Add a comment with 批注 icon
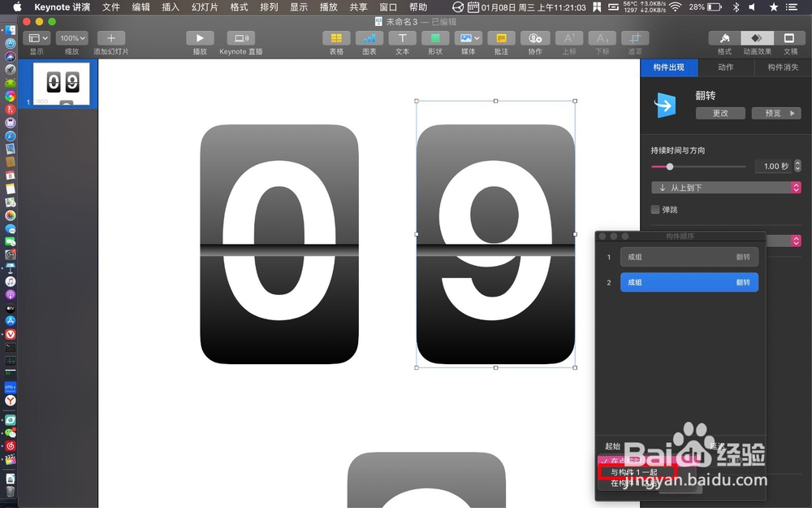 click(501, 38)
